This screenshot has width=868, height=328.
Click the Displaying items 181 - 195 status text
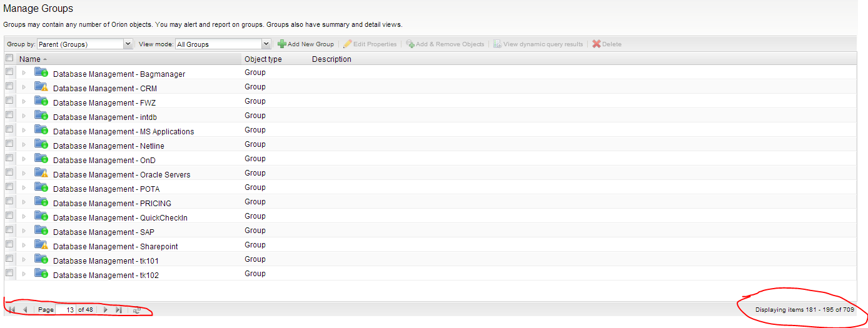pyautogui.click(x=804, y=310)
